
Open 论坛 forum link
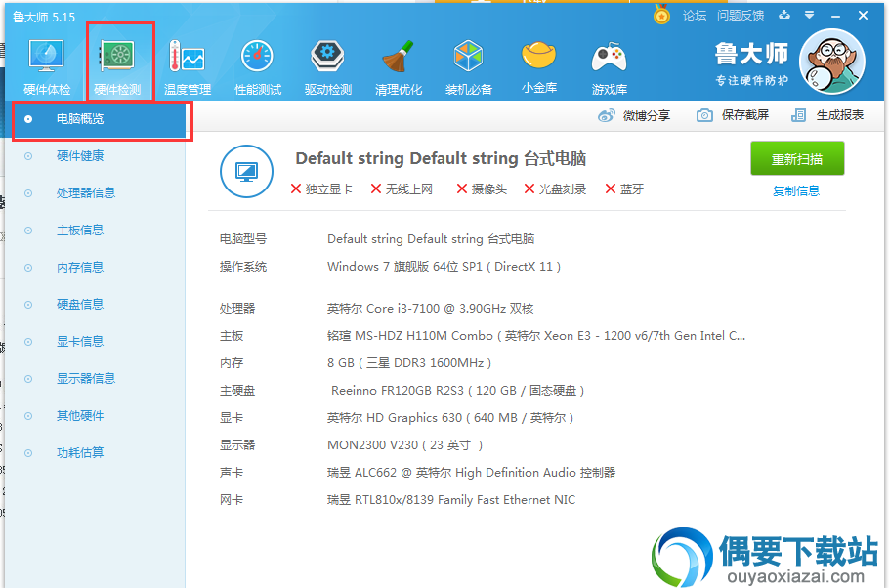(x=695, y=16)
